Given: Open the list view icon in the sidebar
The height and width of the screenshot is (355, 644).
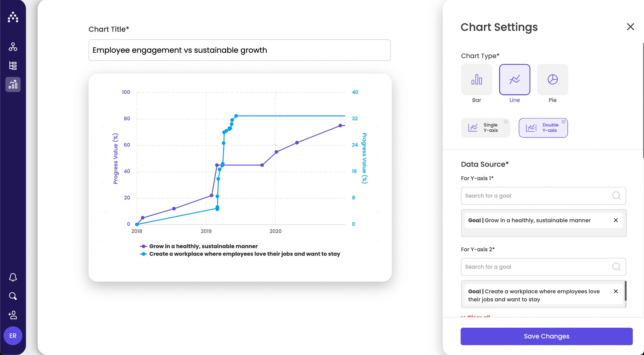Looking at the screenshot, I should tap(13, 66).
